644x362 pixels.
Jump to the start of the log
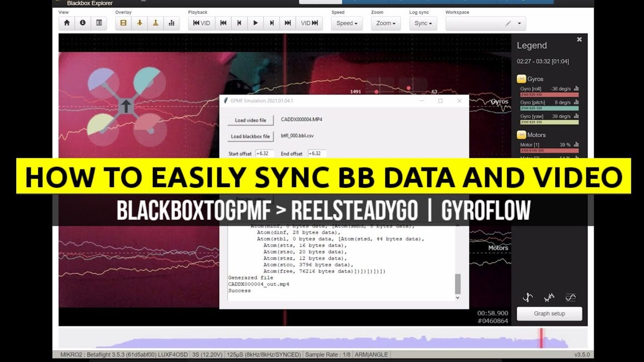point(223,23)
